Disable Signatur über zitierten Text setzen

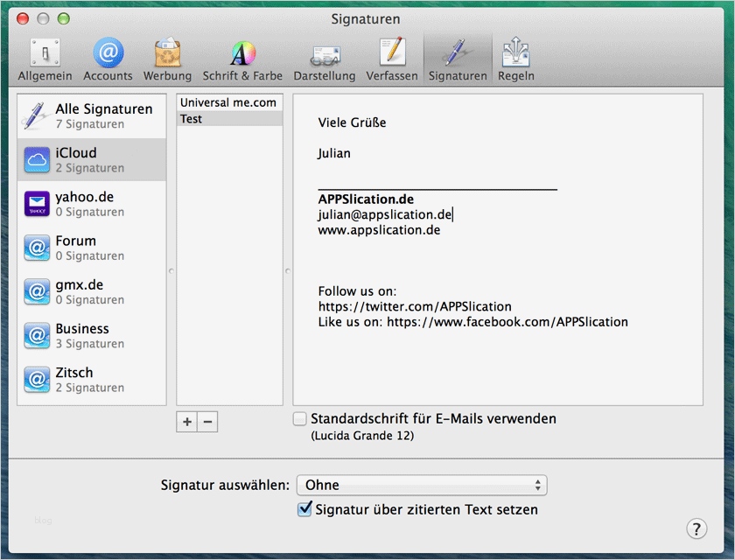(305, 508)
